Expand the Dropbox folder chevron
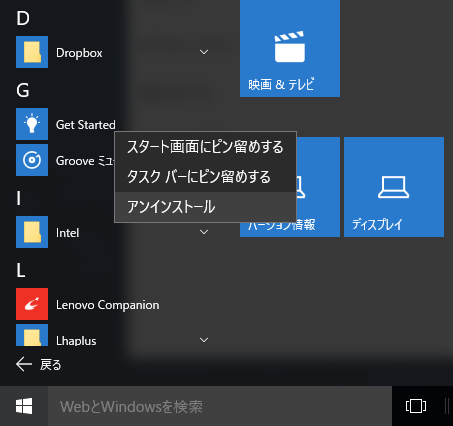This screenshot has height=426, width=453. [204, 52]
